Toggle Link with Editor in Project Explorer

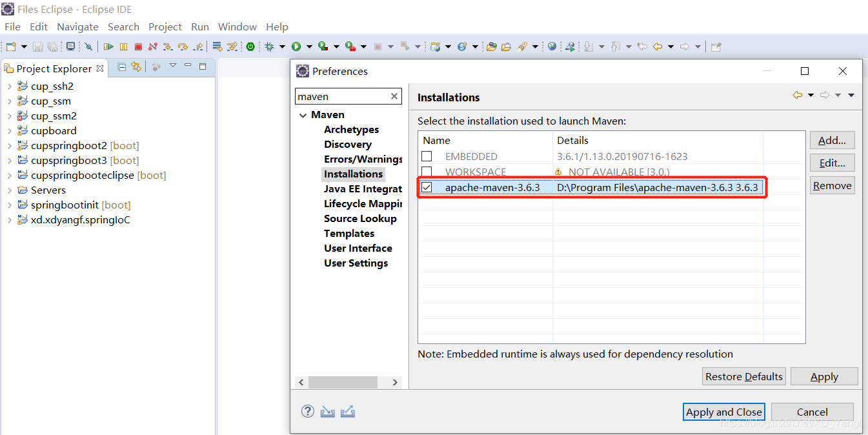[x=136, y=66]
